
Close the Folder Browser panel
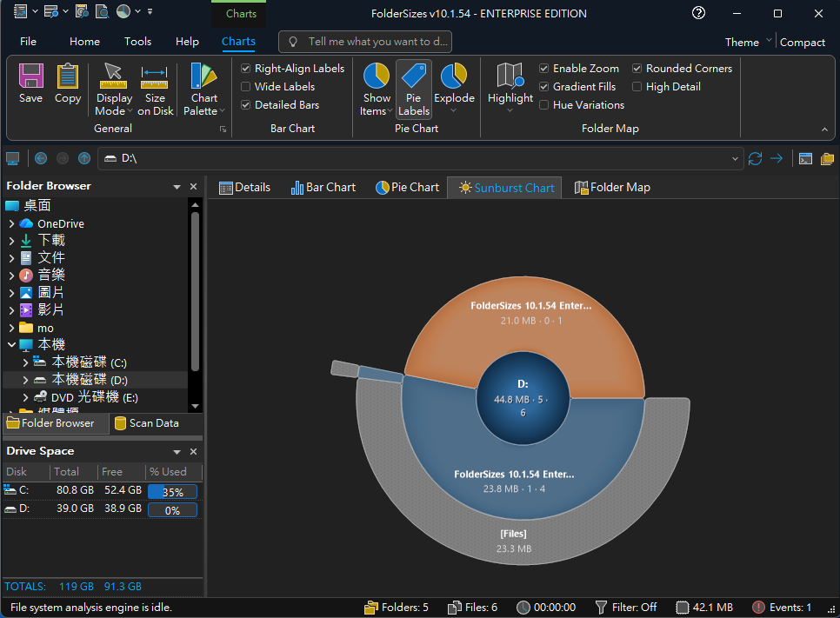(193, 186)
